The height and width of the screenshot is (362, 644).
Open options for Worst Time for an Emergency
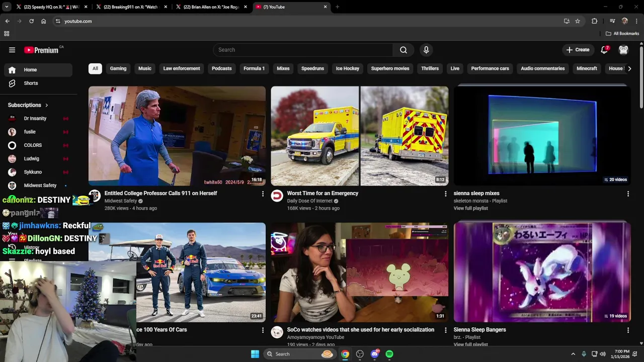click(445, 194)
